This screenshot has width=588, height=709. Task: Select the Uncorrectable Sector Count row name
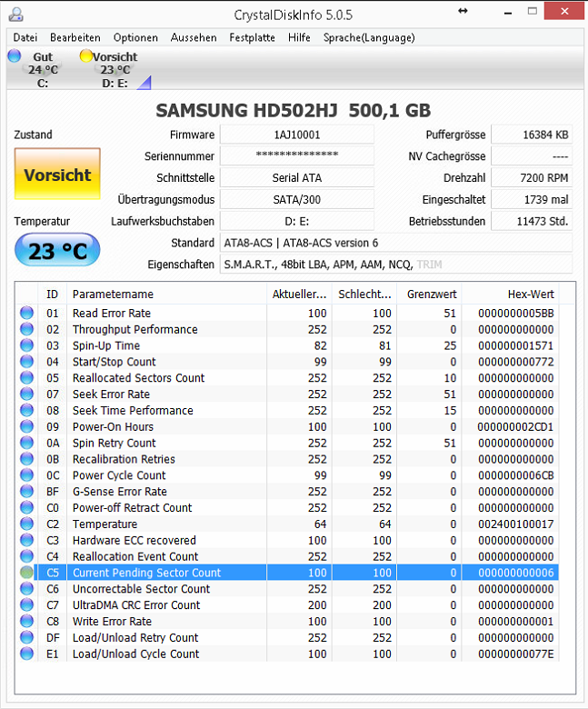pyautogui.click(x=141, y=589)
